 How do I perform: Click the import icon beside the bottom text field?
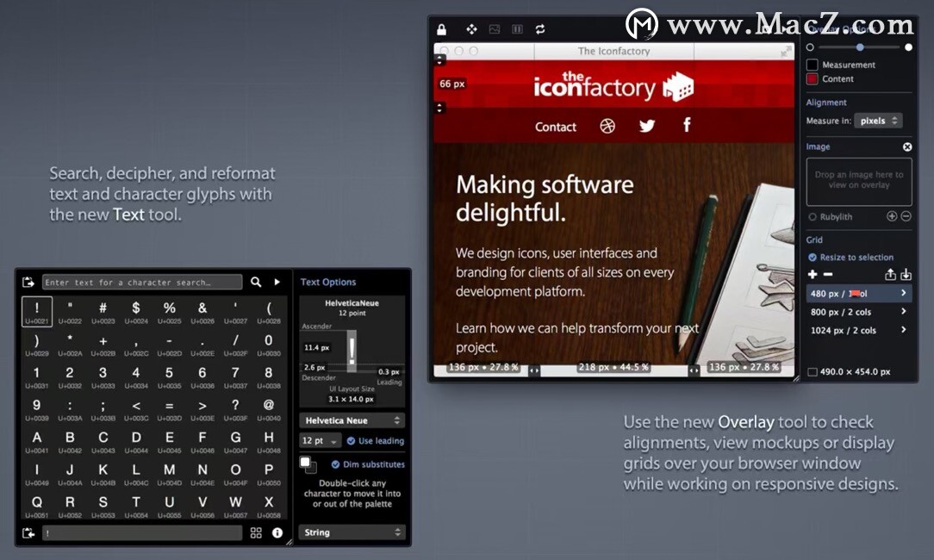pos(28,532)
